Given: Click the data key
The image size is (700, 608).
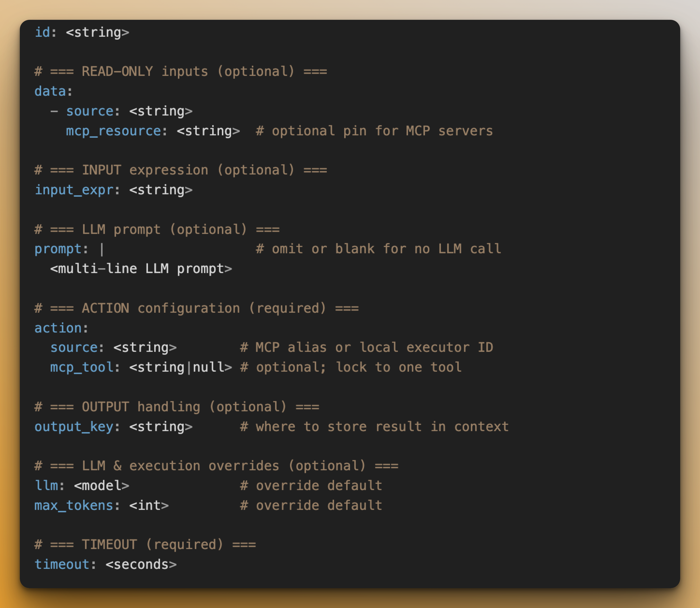Looking at the screenshot, I should tap(50, 92).
